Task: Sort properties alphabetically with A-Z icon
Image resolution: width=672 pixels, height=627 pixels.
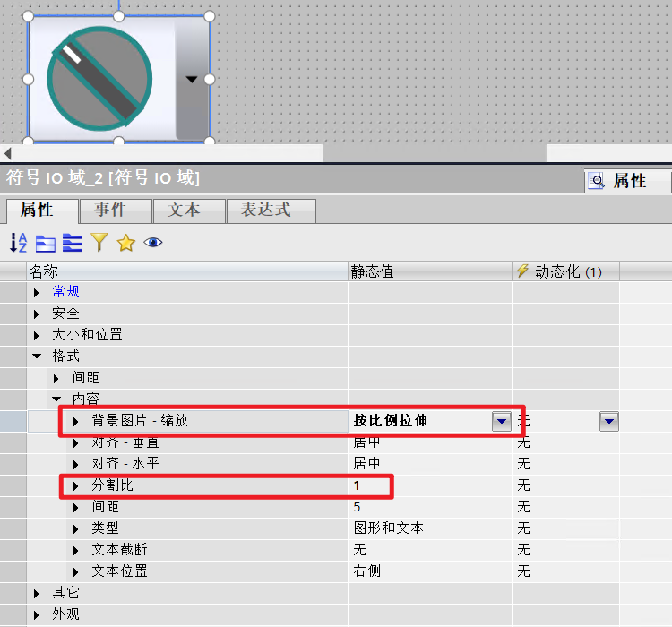Action: coord(19,243)
